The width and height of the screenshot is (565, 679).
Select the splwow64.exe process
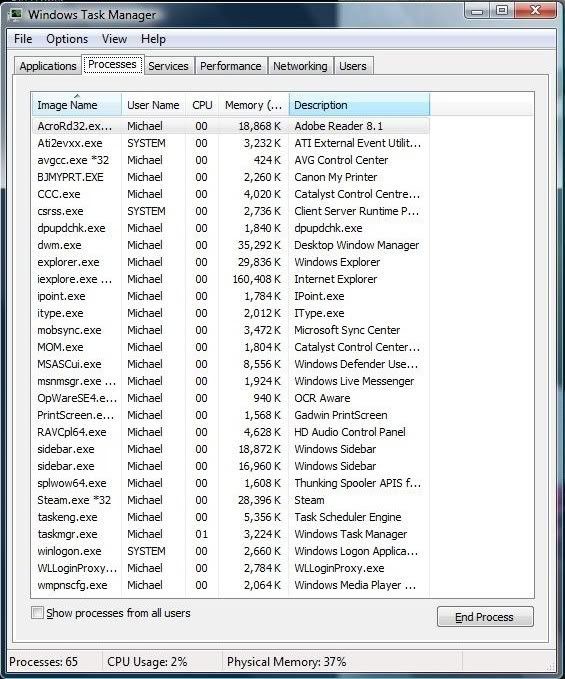click(231, 483)
